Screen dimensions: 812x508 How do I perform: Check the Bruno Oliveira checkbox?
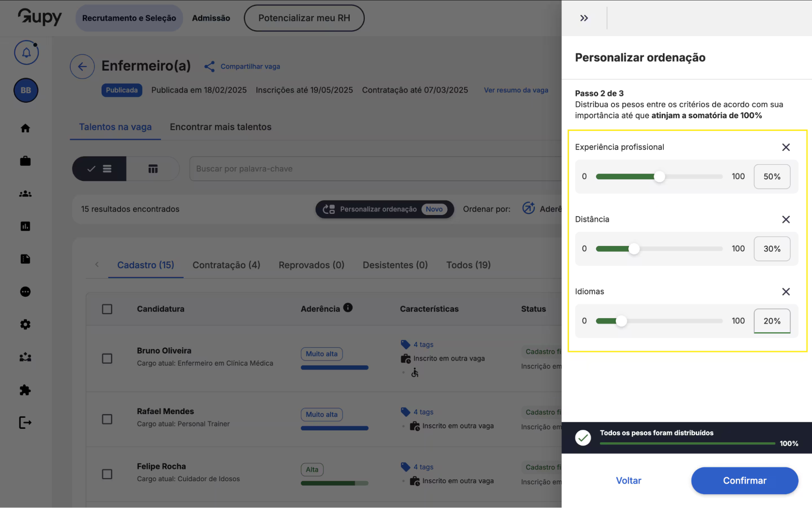pyautogui.click(x=107, y=358)
